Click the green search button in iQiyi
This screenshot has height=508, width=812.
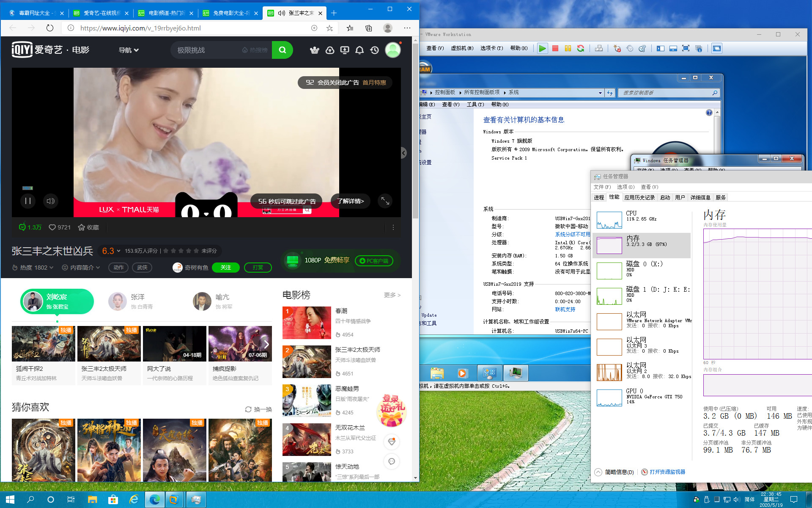click(x=282, y=50)
